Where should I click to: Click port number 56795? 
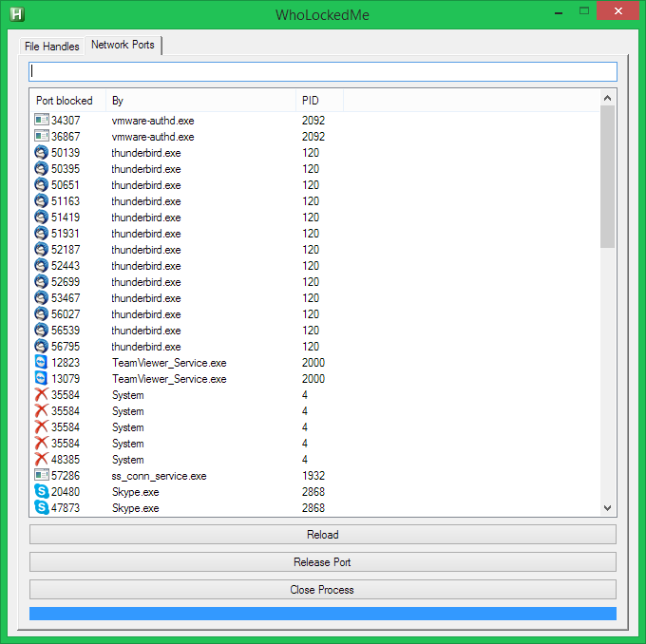(x=66, y=347)
